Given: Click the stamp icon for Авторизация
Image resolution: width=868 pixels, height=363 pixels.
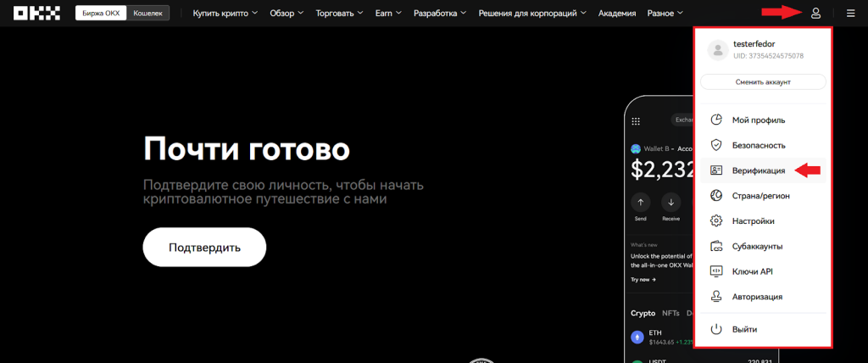Looking at the screenshot, I should point(716,297).
